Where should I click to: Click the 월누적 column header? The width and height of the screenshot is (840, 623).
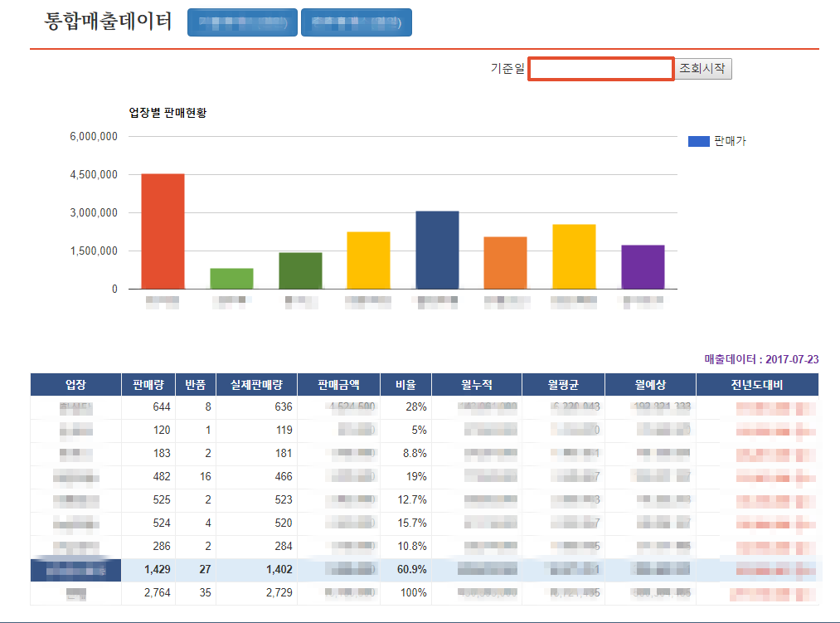(x=476, y=385)
